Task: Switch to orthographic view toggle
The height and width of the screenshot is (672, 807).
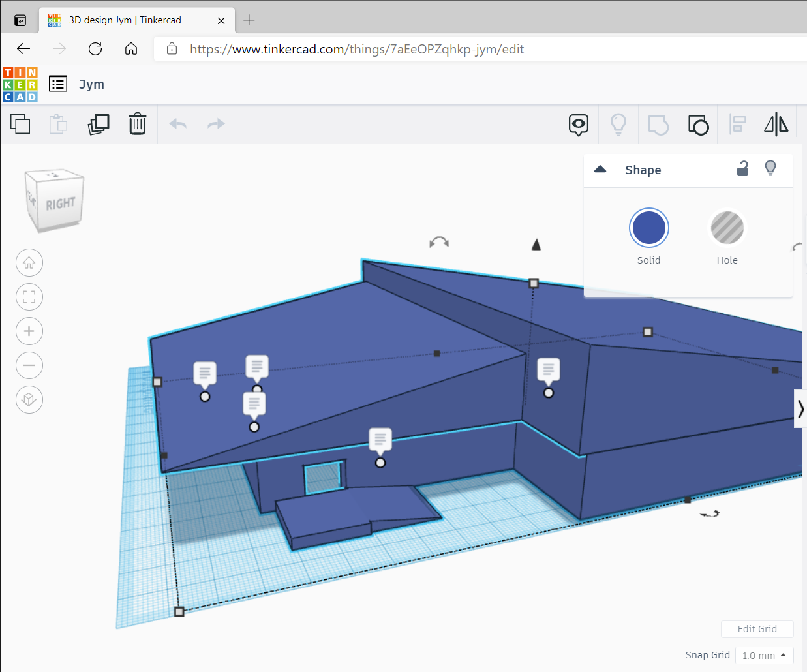Action: (x=29, y=399)
